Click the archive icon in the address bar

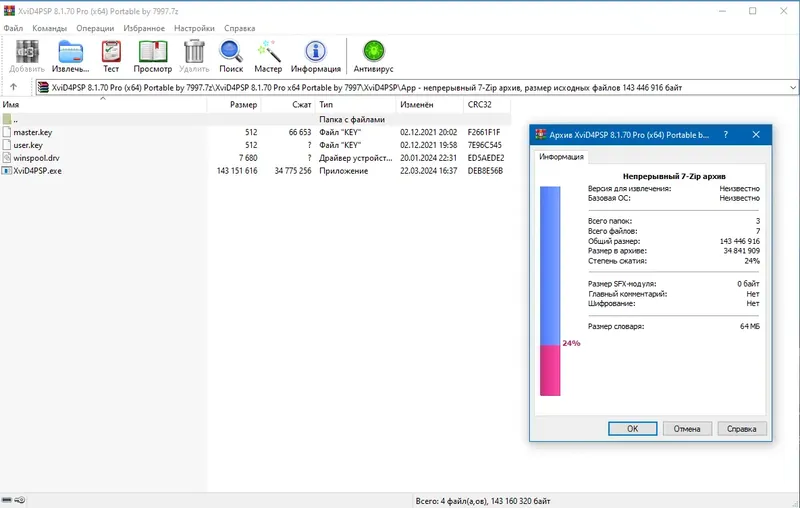43,87
